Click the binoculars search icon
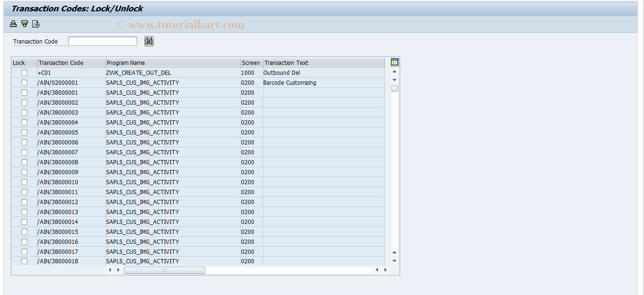 coord(149,41)
